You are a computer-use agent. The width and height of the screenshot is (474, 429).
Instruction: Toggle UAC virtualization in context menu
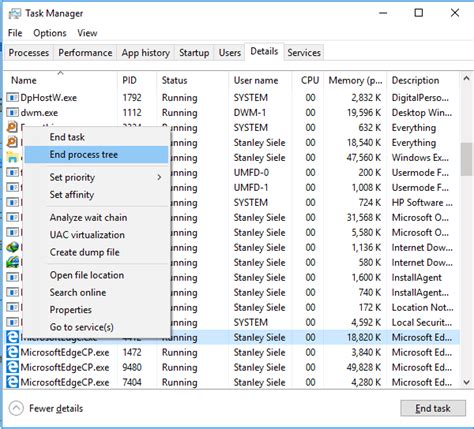pyautogui.click(x=97, y=235)
